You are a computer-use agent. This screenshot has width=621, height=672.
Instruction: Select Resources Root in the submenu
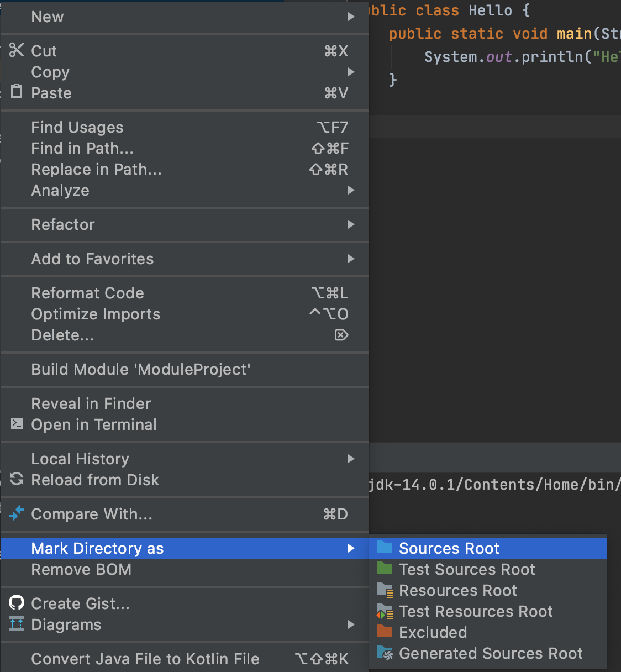457,590
